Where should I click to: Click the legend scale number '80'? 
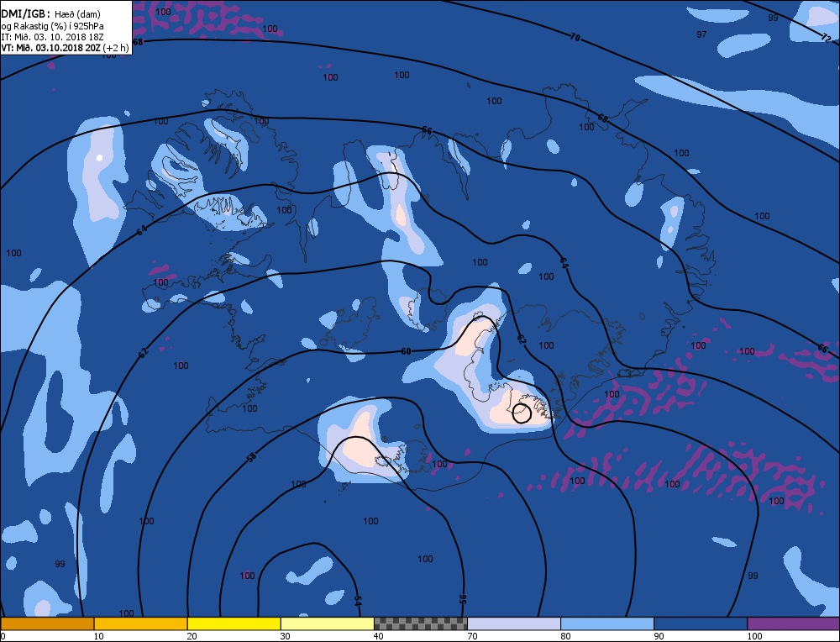[565, 636]
